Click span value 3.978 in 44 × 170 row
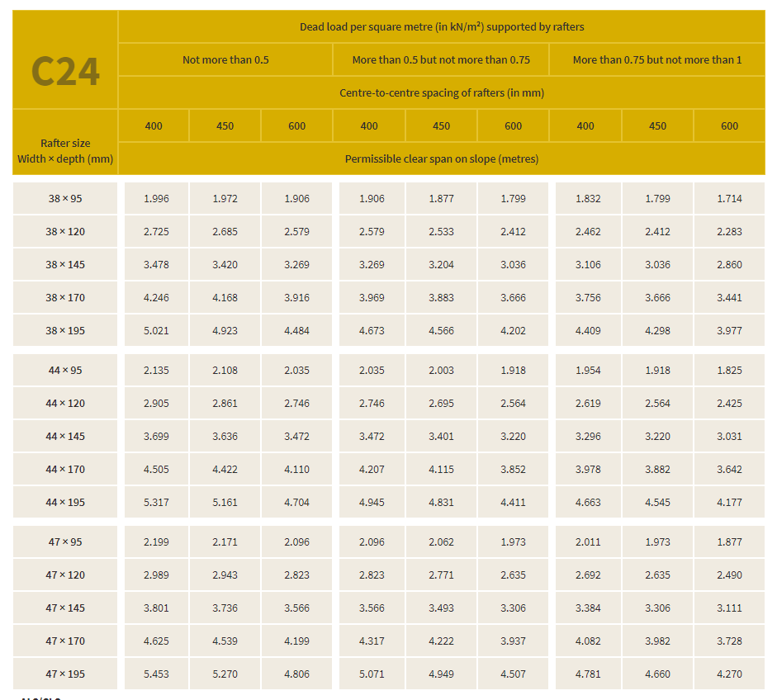 (588, 469)
